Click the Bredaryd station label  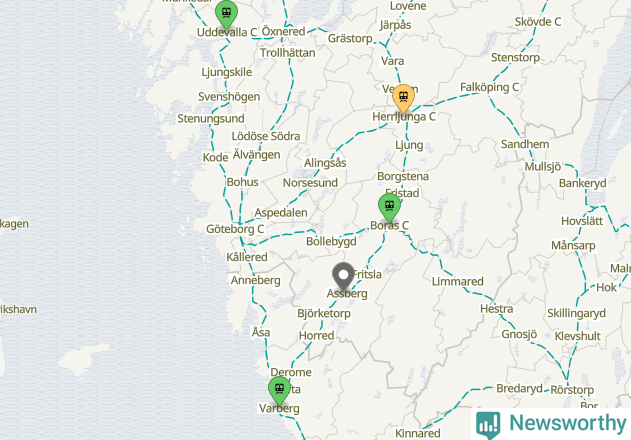click(519, 388)
